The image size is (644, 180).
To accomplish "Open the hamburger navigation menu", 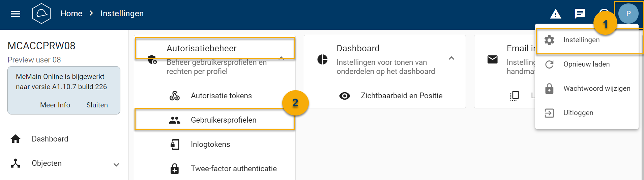I will pos(16,14).
